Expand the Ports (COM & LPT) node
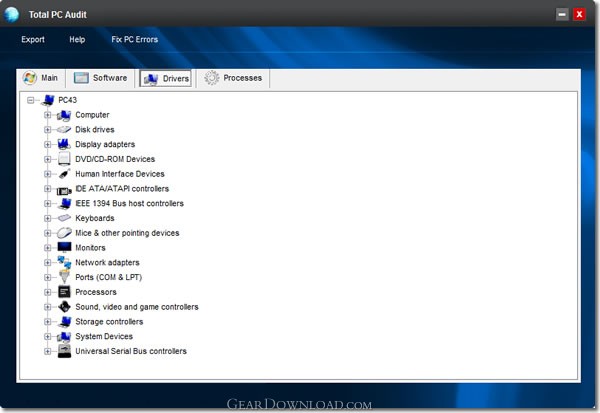The width and height of the screenshot is (600, 413). pos(47,277)
